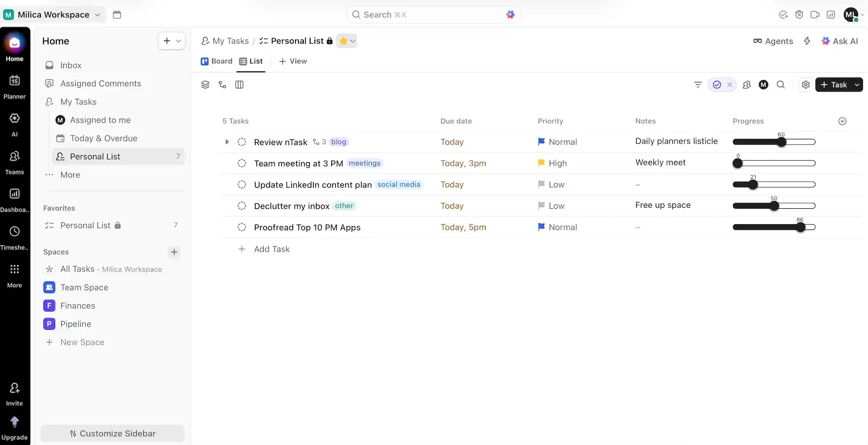This screenshot has width=868, height=445.
Task: Click the timer/reminder clock icon in the top bar
Action: (799, 14)
